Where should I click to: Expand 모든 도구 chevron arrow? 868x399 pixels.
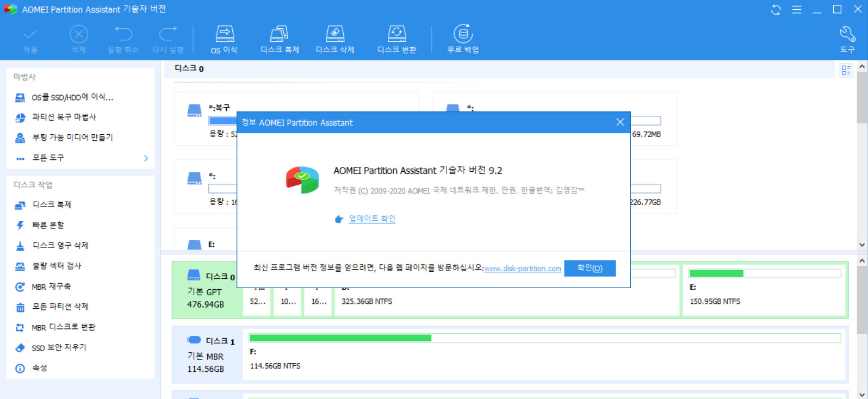pyautogui.click(x=146, y=158)
